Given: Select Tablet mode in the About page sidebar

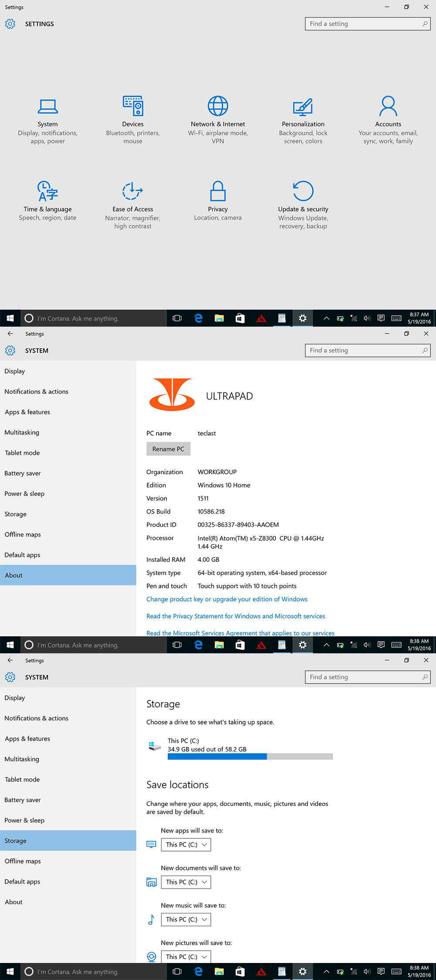Looking at the screenshot, I should (68, 453).
